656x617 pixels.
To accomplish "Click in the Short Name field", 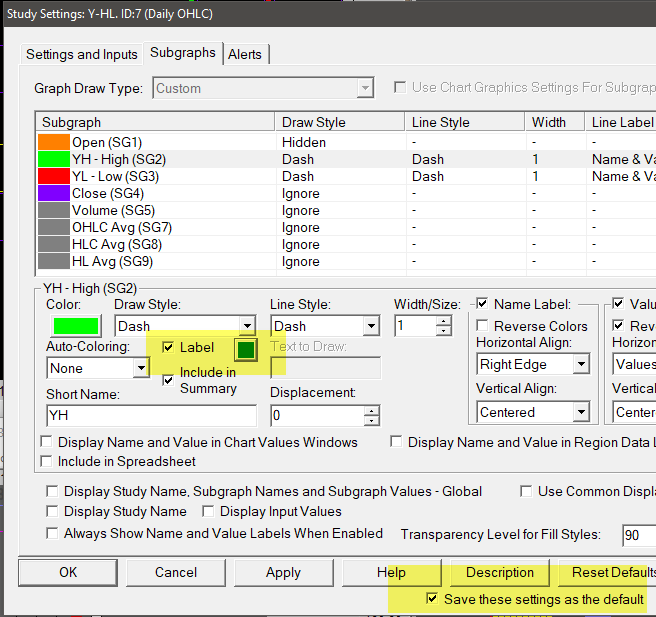I will tap(151, 415).
